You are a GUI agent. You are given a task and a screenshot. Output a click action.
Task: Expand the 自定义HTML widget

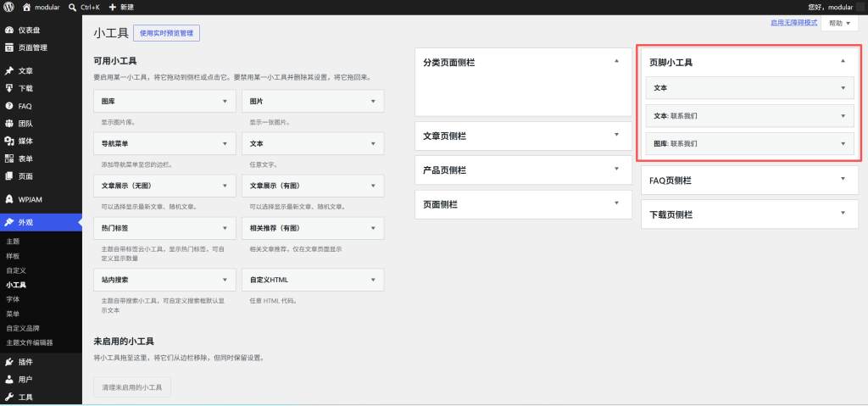(373, 280)
